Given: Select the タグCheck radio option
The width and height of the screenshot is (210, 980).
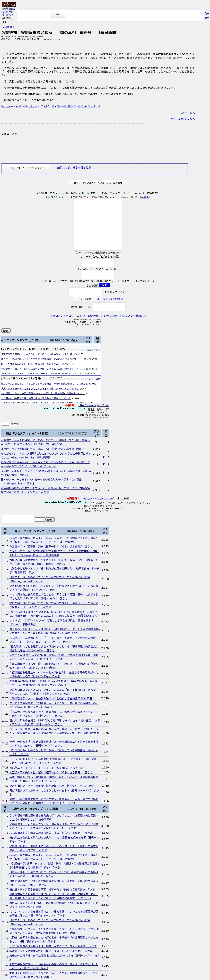Looking at the screenshot, I should click(49, 197).
